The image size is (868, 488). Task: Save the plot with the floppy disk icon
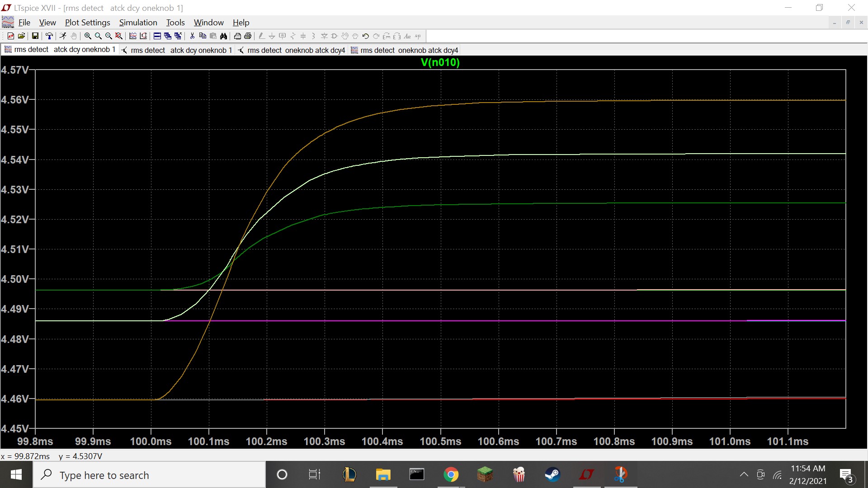point(35,36)
